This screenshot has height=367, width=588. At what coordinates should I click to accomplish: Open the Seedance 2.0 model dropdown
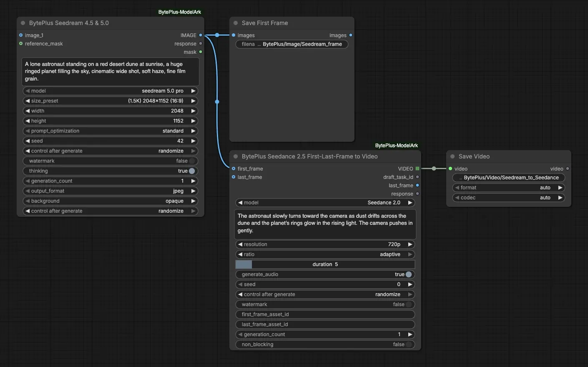pos(325,203)
